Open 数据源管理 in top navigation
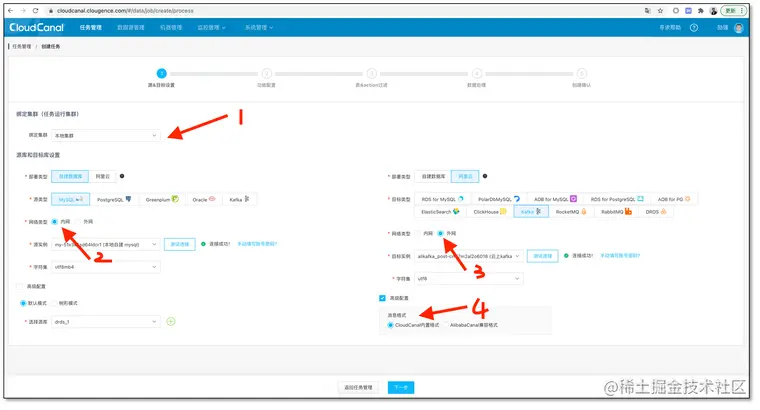The width and height of the screenshot is (760, 410). click(x=131, y=28)
